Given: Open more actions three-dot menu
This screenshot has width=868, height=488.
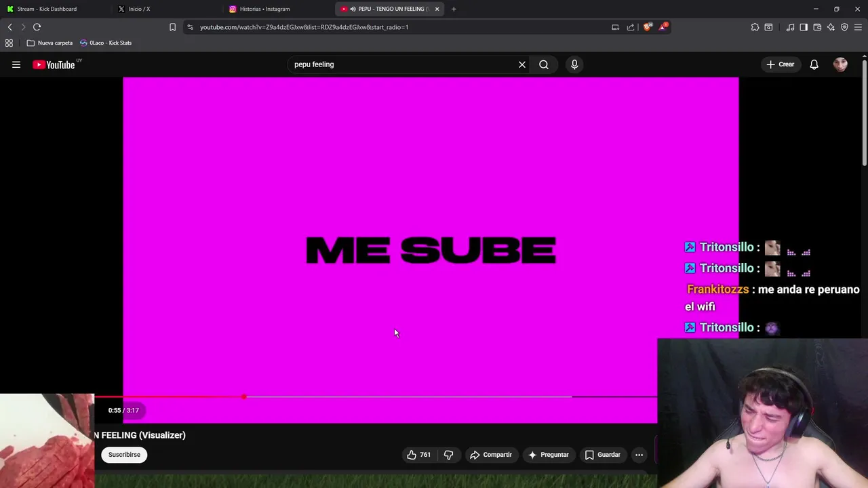Looking at the screenshot, I should [639, 455].
